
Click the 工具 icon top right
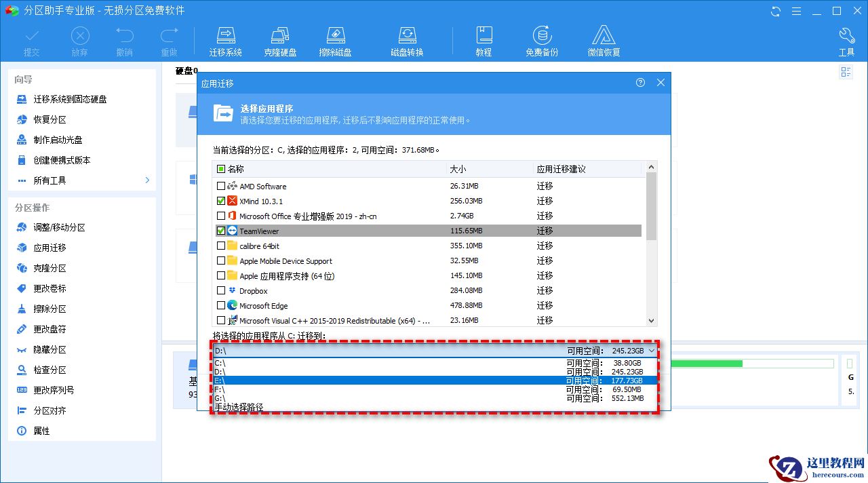(x=846, y=39)
